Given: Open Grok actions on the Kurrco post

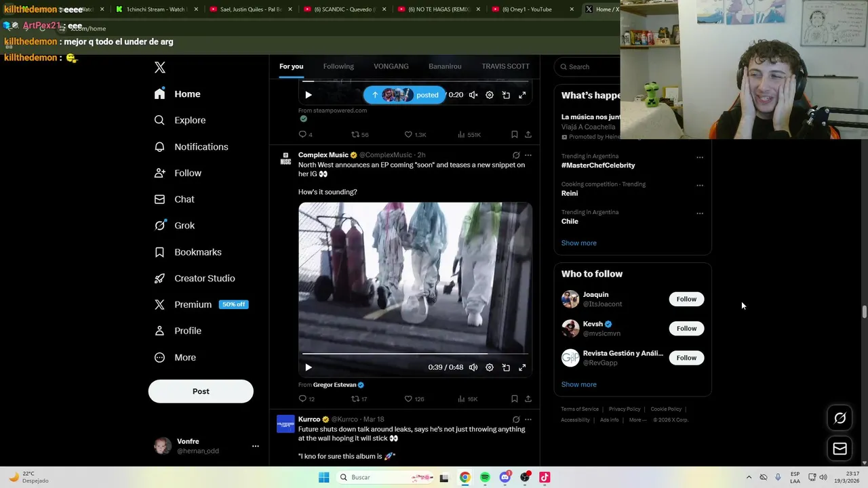Looking at the screenshot, I should 516,420.
